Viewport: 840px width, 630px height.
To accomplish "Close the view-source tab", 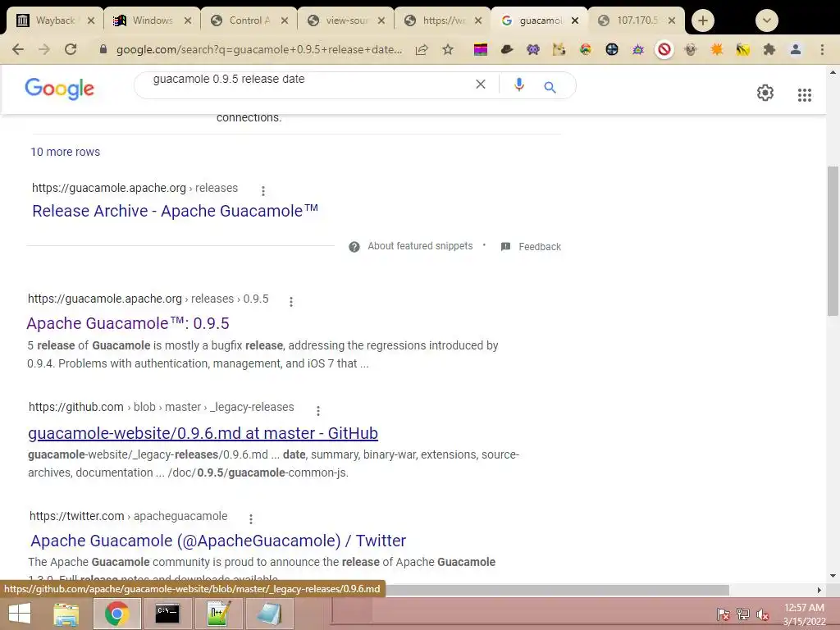I will [x=381, y=21].
